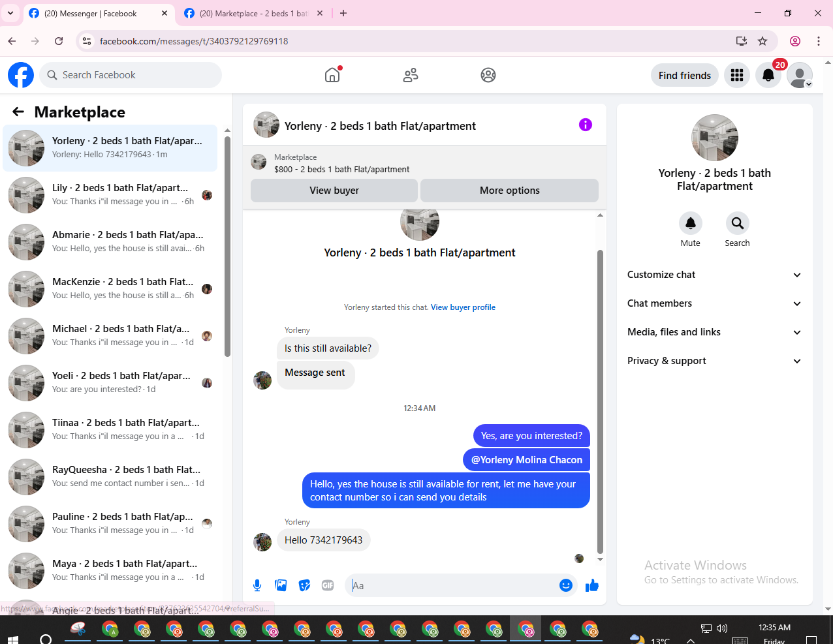The image size is (833, 644).
Task: Click the install app icon in address bar
Action: pos(742,41)
